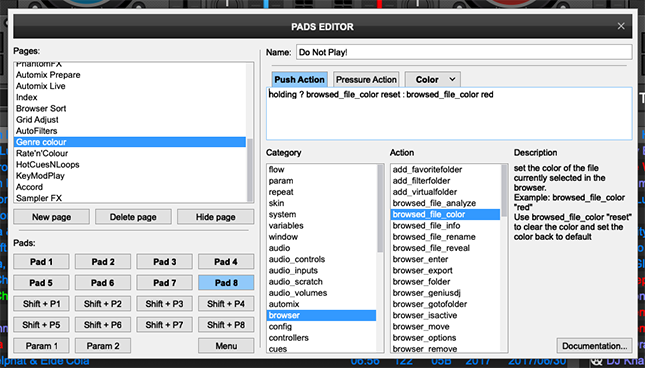Image resolution: width=645 pixels, height=368 pixels.
Task: Switch to the Push Action tab
Action: 300,79
